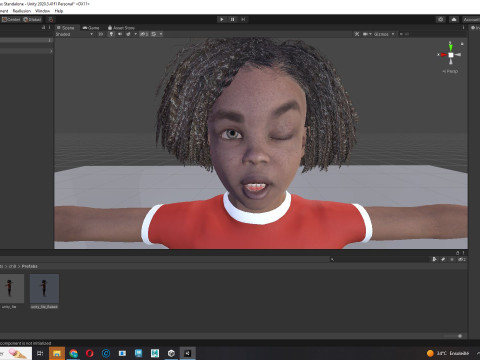The width and height of the screenshot is (480, 360).
Task: Toggle the Center pivot mode button
Action: point(11,19)
